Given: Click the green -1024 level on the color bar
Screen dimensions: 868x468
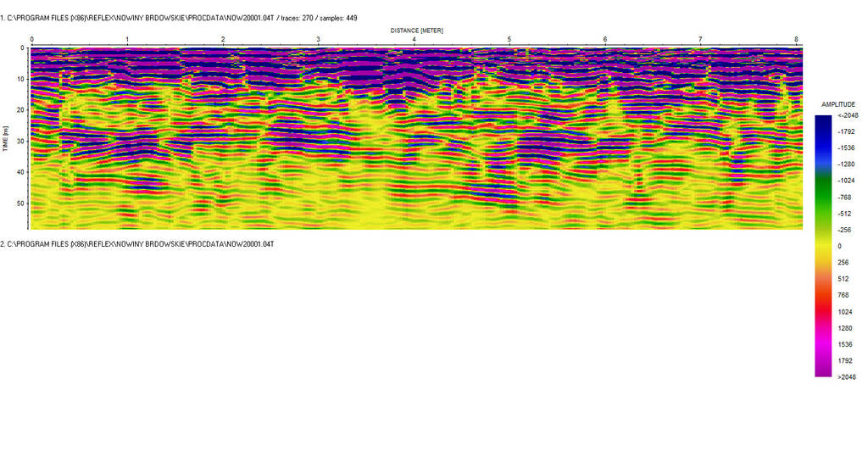Looking at the screenshot, I should click(x=822, y=181).
